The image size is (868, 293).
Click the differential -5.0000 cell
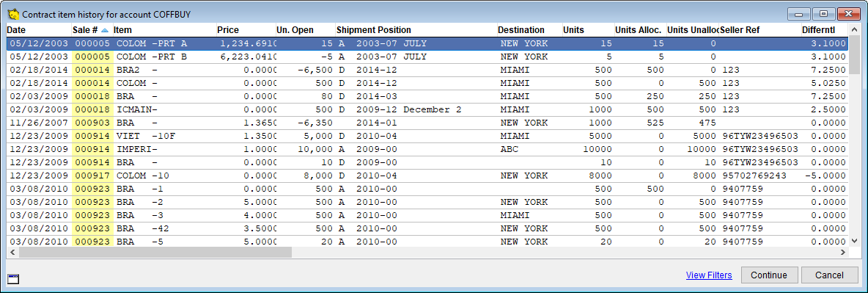[x=825, y=176]
